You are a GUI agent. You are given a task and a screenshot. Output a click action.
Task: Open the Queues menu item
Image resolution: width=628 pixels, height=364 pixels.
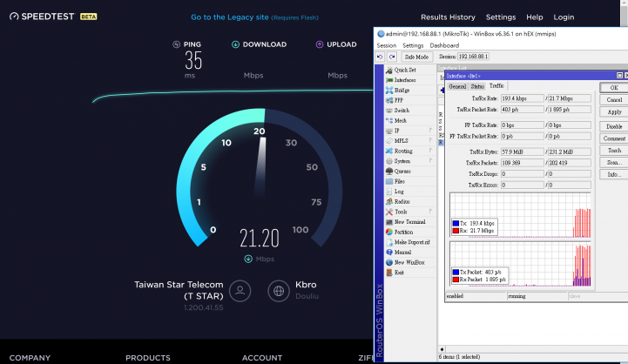(x=398, y=171)
